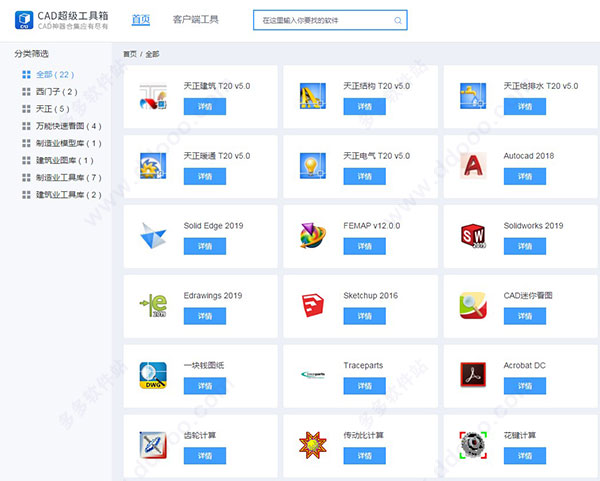The height and width of the screenshot is (481, 600).
Task: Show details of Solidworks 2019
Action: pos(525,246)
